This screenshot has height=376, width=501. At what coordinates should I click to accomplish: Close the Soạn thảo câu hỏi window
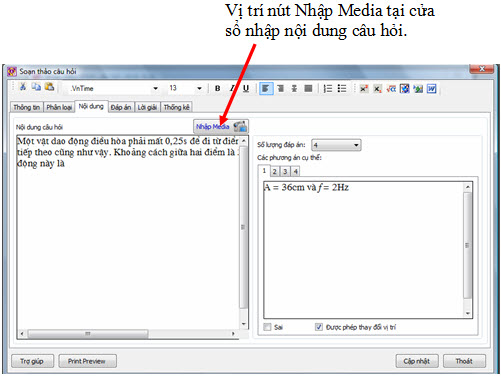(481, 69)
